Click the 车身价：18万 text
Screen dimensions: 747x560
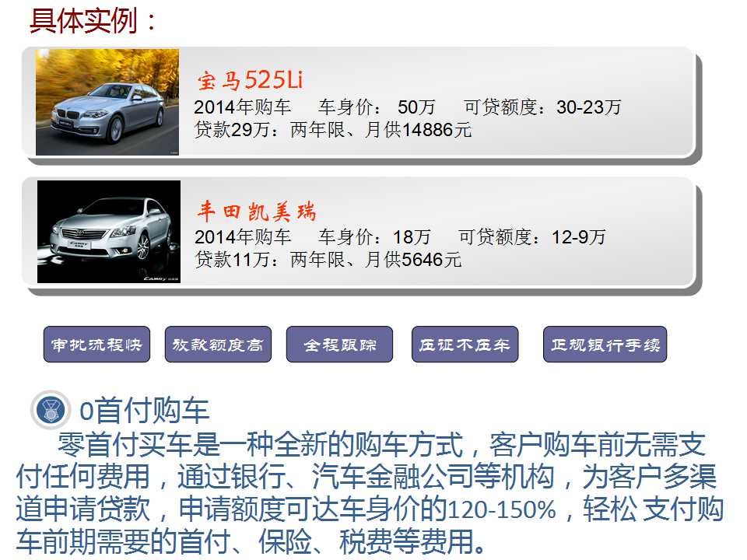[x=374, y=236]
